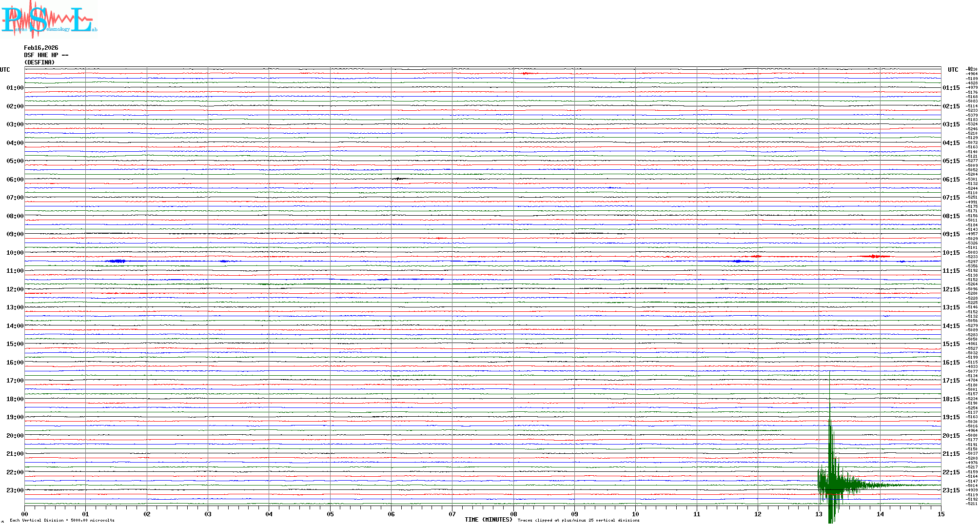Select the 19:15 time label on right

point(951,417)
